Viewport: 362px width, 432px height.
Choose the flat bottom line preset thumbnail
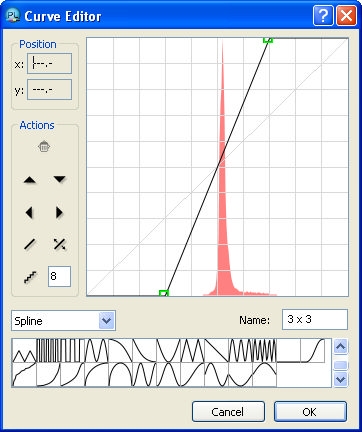[289, 351]
